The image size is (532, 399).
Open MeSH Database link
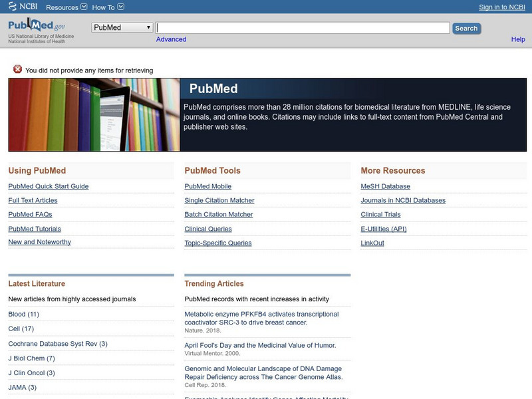[386, 186]
